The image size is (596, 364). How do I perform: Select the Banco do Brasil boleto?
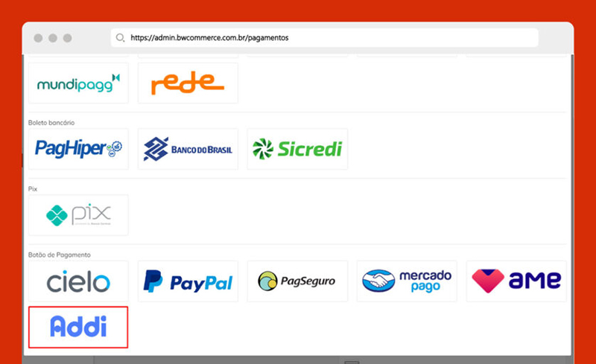tap(188, 149)
